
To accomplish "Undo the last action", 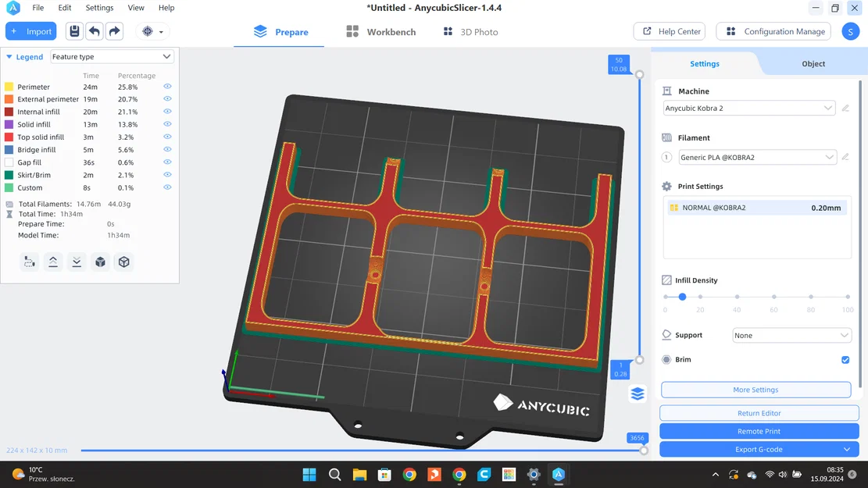I will [94, 31].
